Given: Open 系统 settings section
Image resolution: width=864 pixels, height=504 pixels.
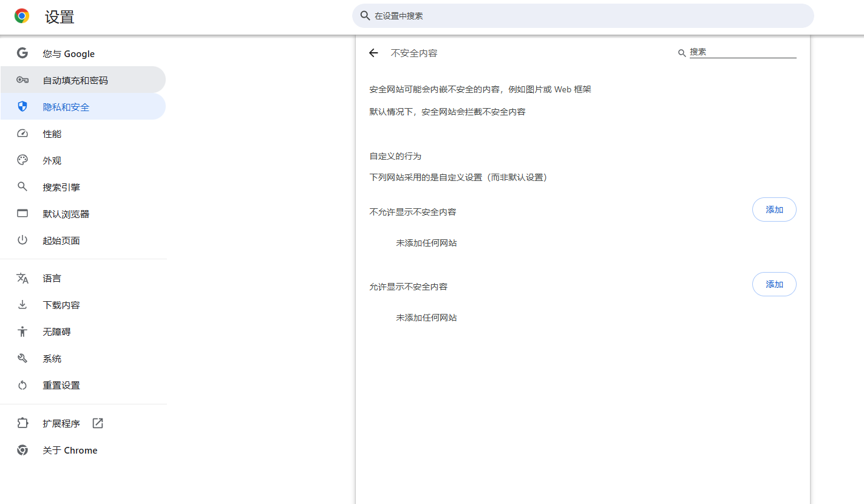Looking at the screenshot, I should pyautogui.click(x=83, y=358).
